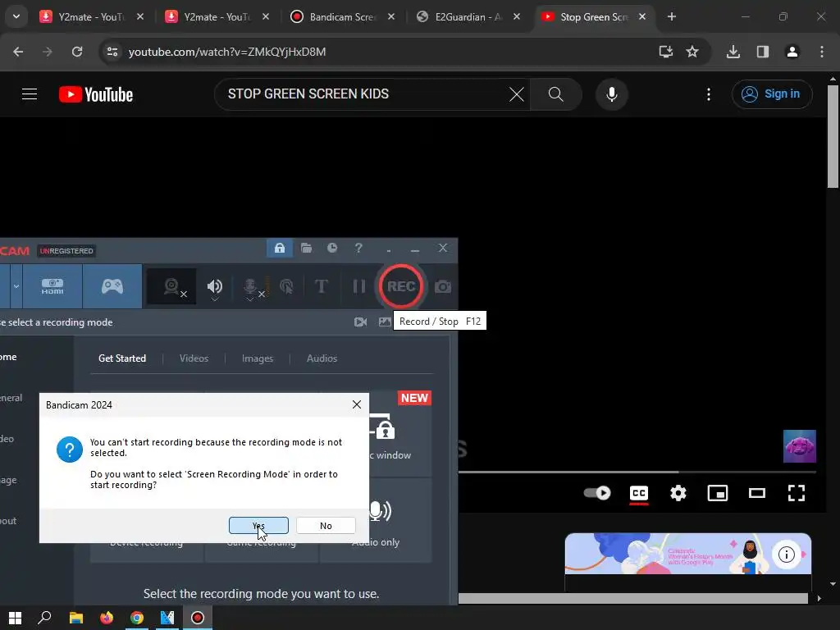This screenshot has width=840, height=630.
Task: Enable miniplayer mode
Action: pos(718,493)
